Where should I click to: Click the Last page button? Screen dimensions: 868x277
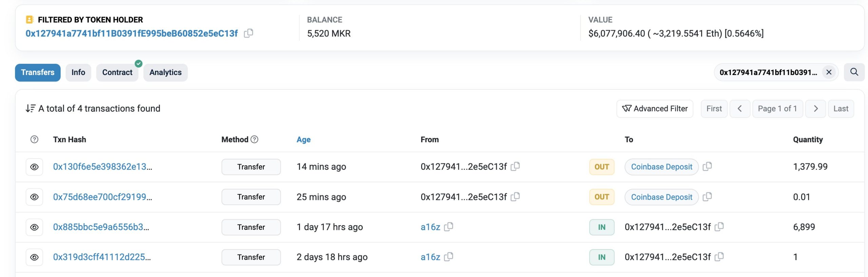(841, 109)
